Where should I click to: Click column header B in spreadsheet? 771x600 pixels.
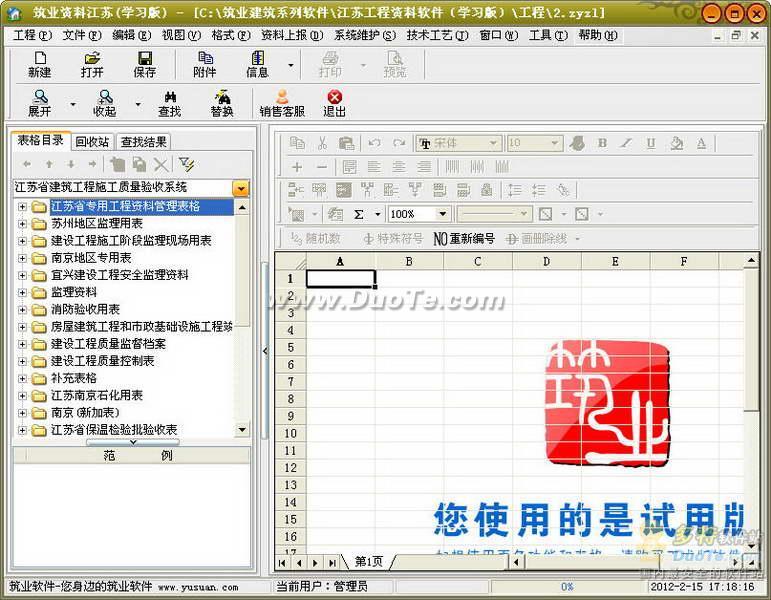(409, 261)
